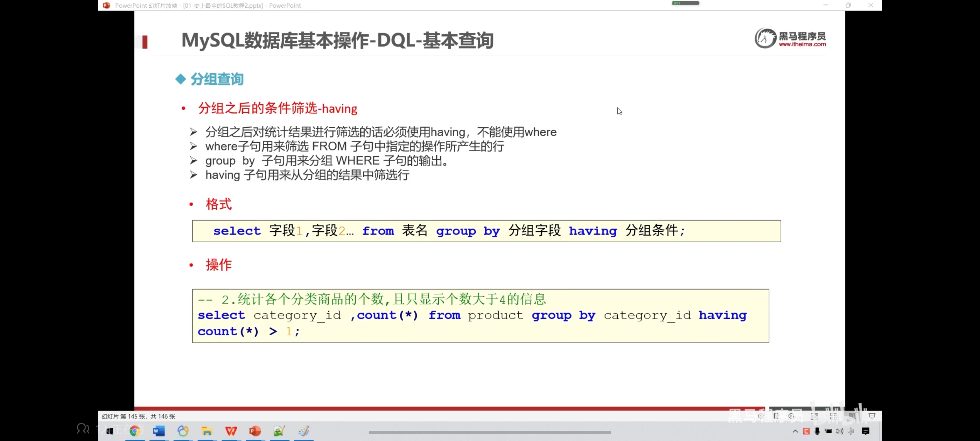This screenshot has height=441, width=980.
Task: Open the notification center panel
Action: (866, 431)
